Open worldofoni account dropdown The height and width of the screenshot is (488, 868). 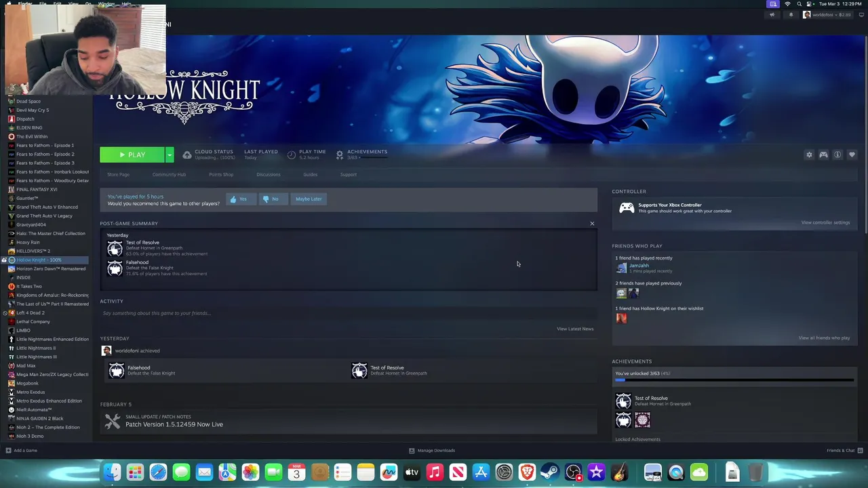coord(827,15)
